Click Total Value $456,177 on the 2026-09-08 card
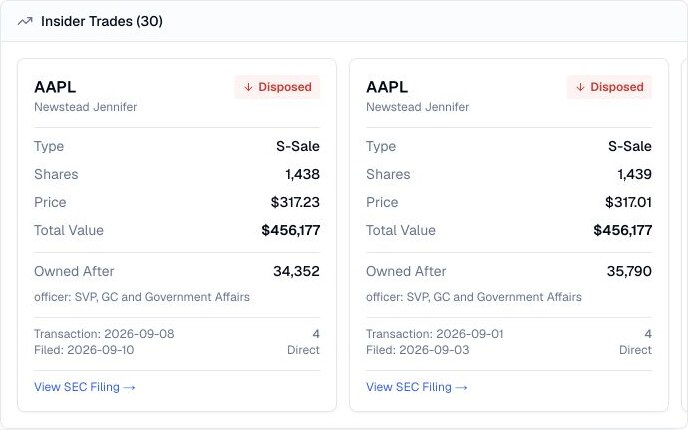This screenshot has height=430, width=688. (x=290, y=230)
